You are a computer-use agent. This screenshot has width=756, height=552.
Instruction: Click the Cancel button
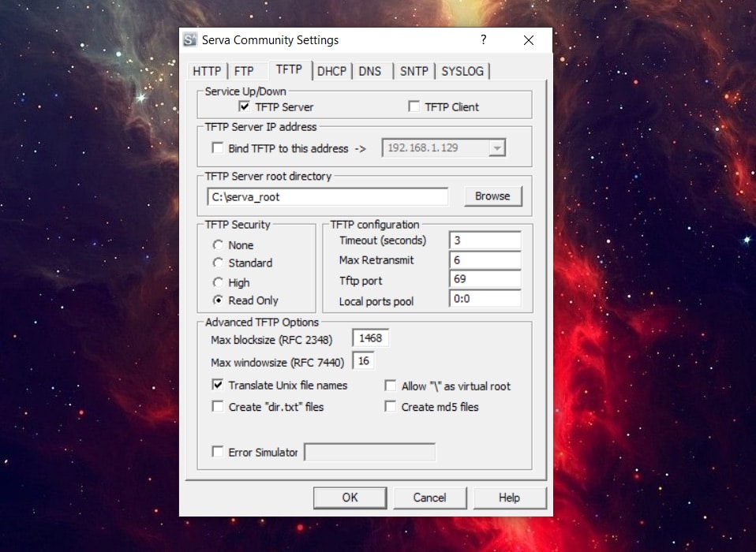tap(429, 498)
